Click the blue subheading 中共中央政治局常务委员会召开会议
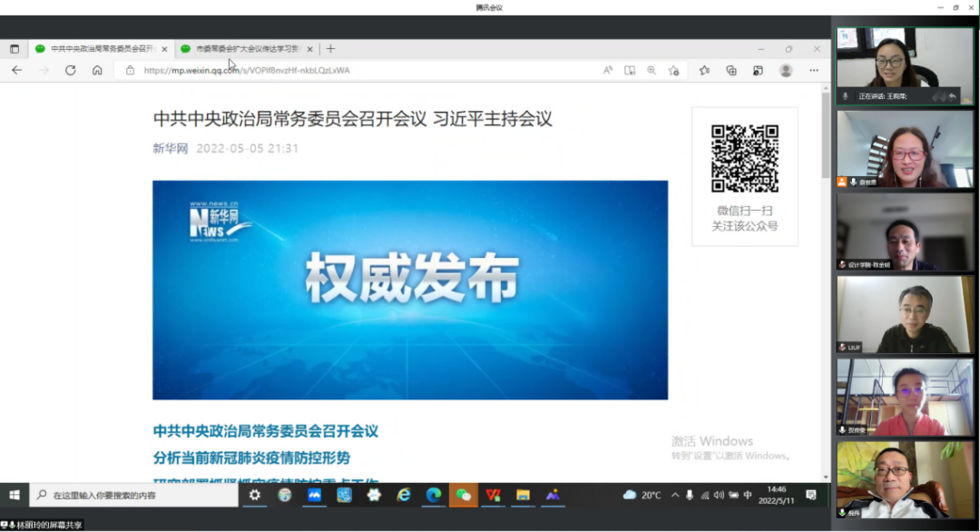Image resolution: width=980 pixels, height=532 pixels. point(266,430)
